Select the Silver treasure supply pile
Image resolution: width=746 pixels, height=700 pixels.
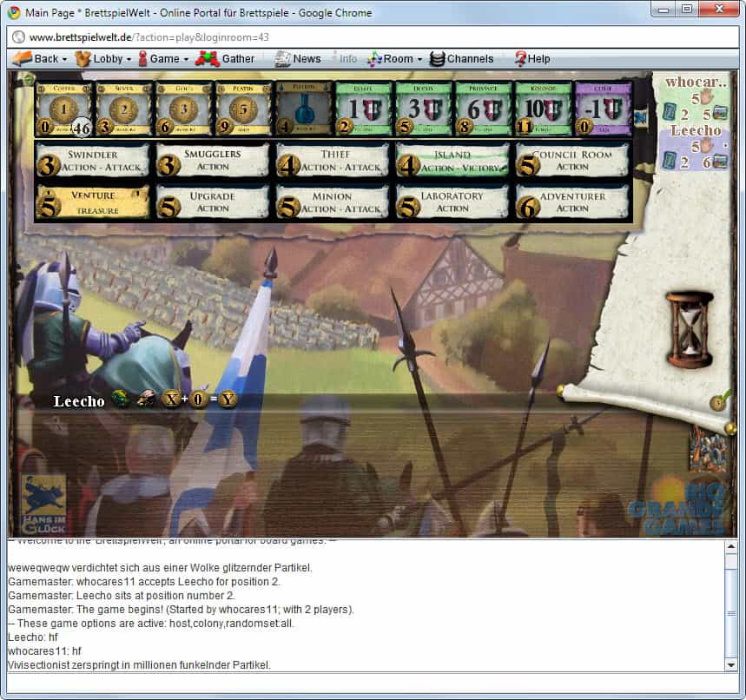pyautogui.click(x=123, y=109)
